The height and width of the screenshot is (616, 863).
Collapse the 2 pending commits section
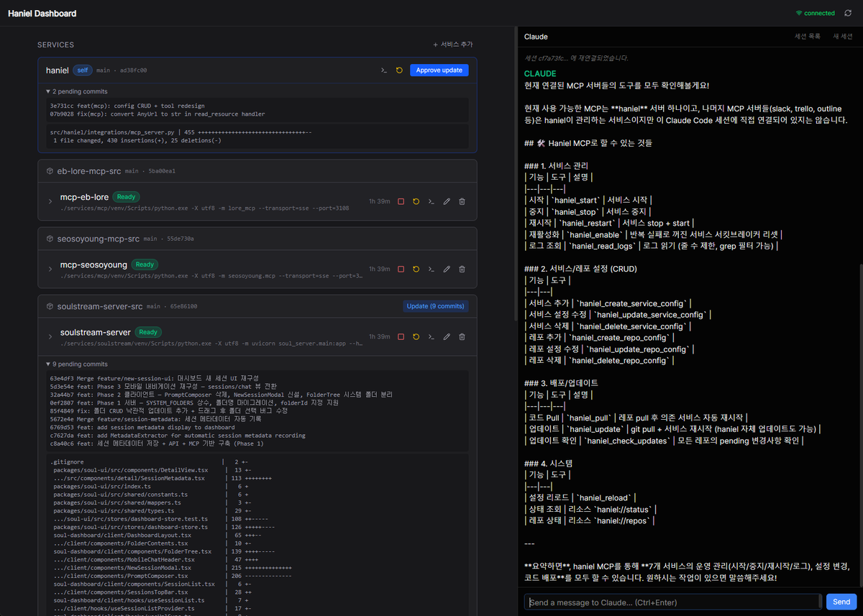click(x=76, y=91)
